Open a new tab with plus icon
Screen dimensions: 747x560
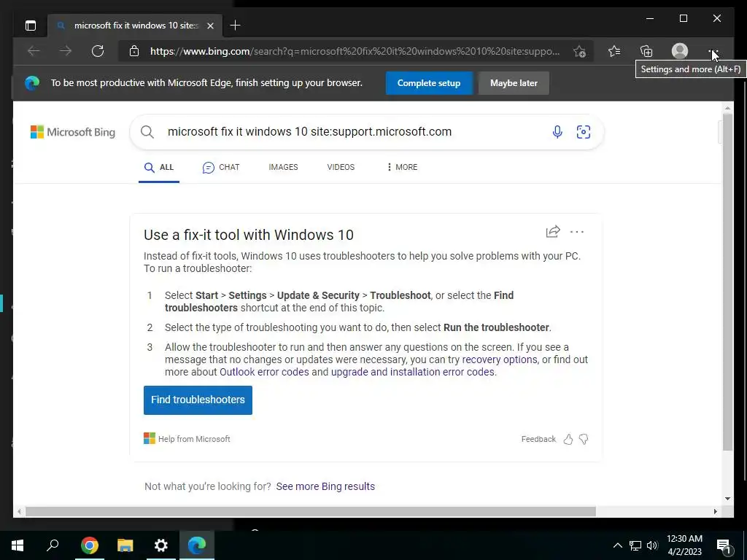click(235, 26)
